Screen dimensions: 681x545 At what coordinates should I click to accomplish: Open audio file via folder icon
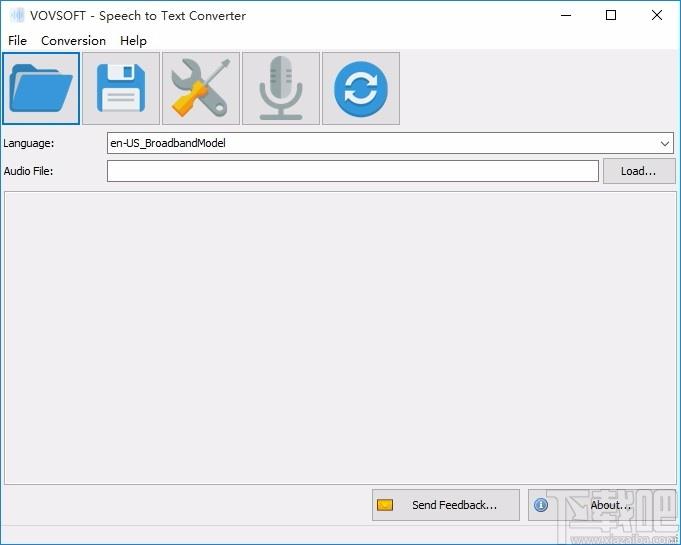[x=41, y=89]
